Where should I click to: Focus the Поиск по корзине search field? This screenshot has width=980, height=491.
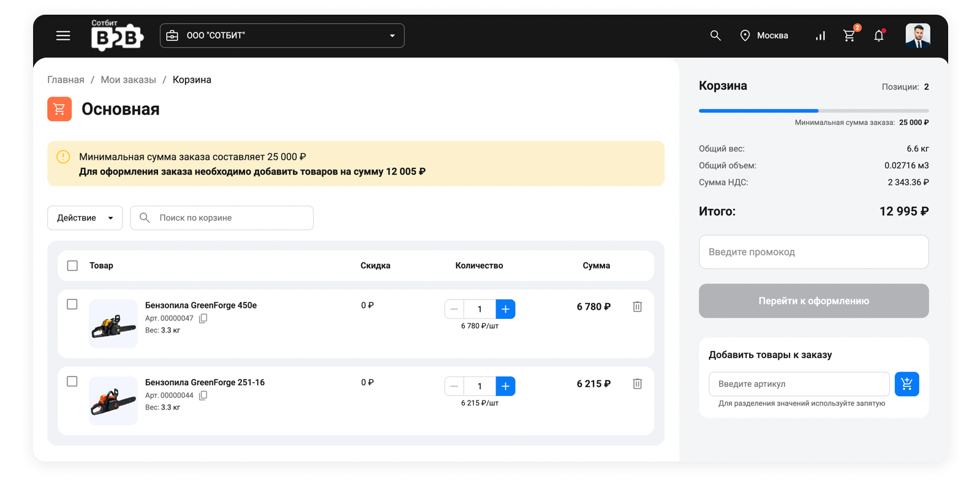(222, 218)
